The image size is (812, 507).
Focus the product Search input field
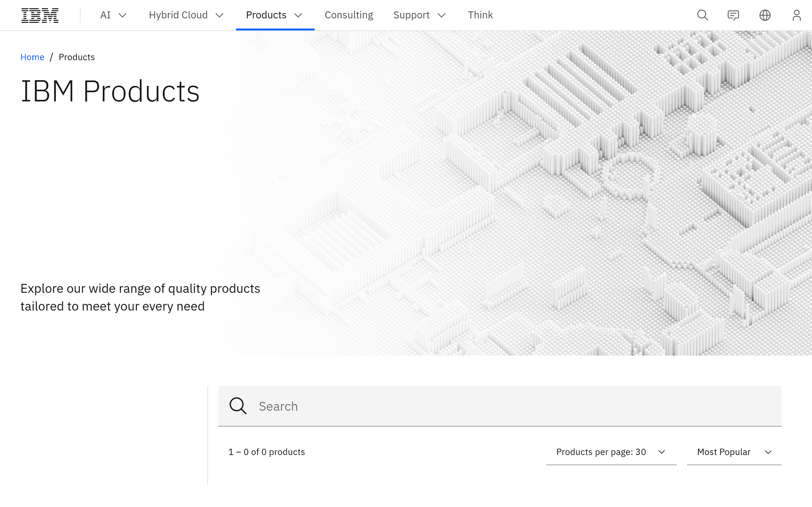[500, 406]
